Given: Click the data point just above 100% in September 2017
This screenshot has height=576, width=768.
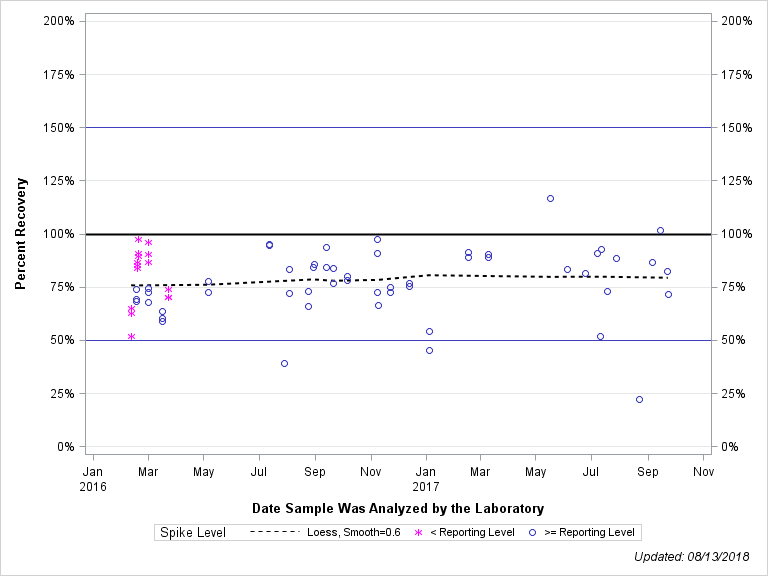Looking at the screenshot, I should 660,230.
